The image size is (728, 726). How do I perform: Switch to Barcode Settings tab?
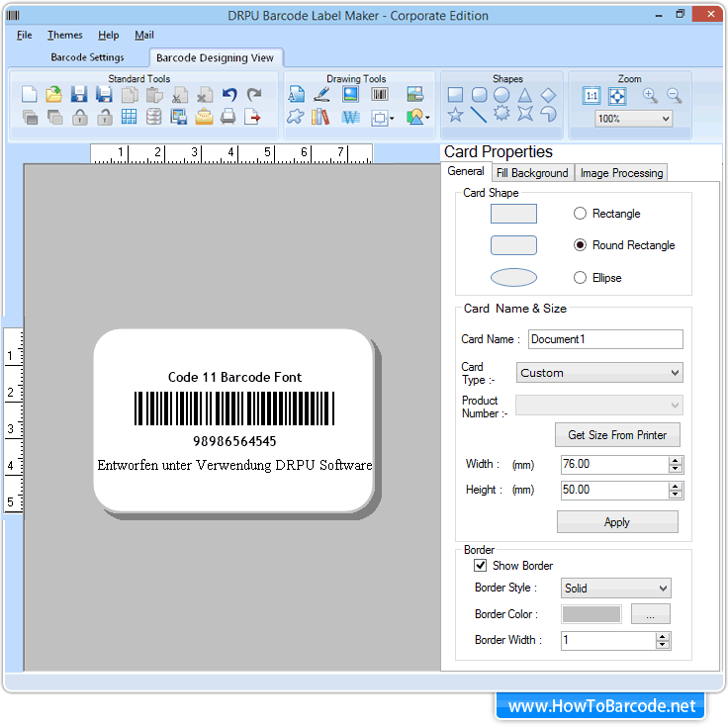pos(87,57)
